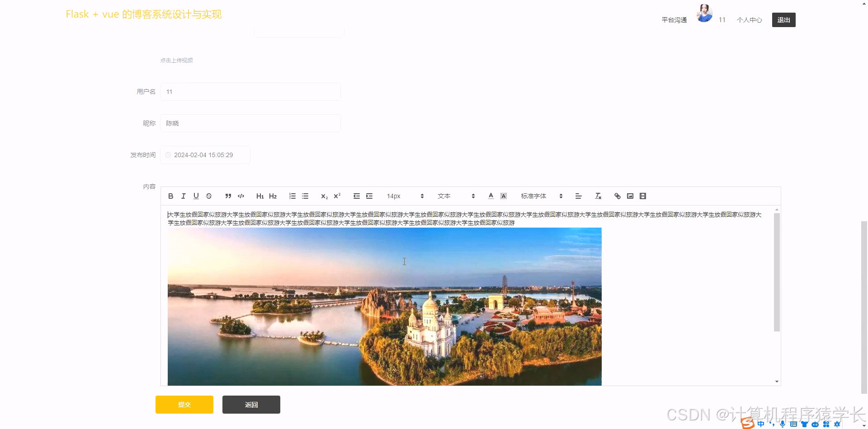Open the IME toolbox grid icon

pos(826,424)
